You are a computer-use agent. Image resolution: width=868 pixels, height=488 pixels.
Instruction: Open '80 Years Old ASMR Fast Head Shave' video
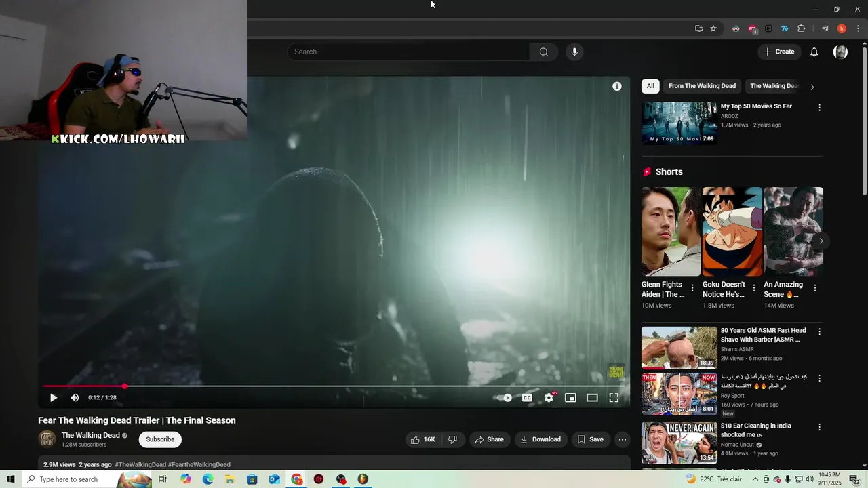coord(679,348)
